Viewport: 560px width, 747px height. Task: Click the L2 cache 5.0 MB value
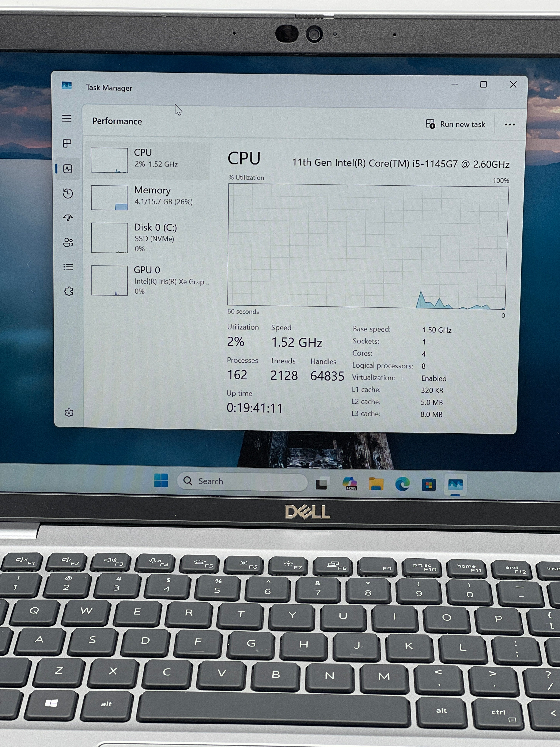coord(431,402)
